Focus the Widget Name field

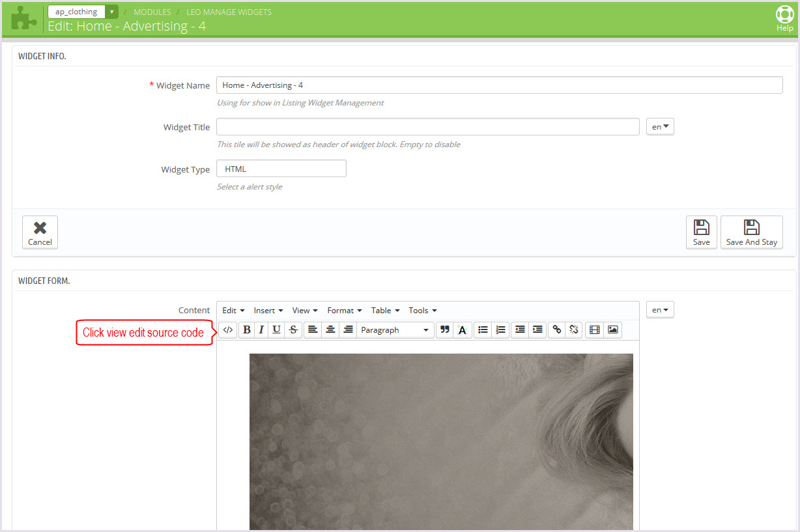click(x=500, y=85)
